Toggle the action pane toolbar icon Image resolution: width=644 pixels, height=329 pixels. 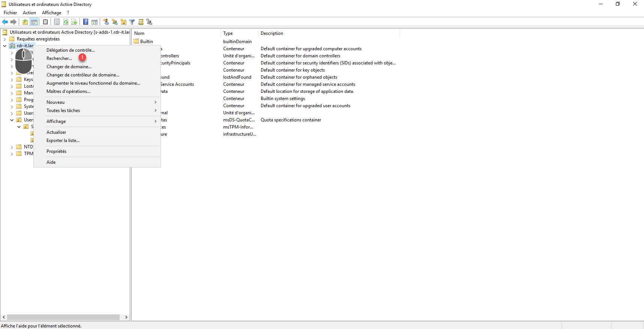[x=95, y=22]
